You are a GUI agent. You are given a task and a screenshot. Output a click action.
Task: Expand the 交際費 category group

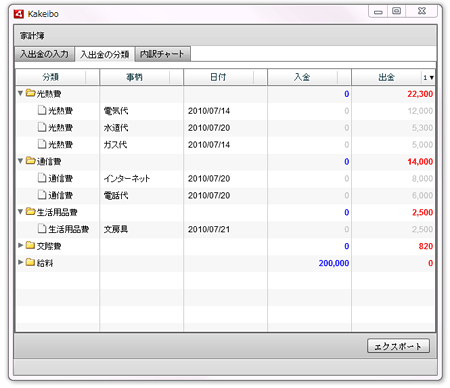point(20,246)
